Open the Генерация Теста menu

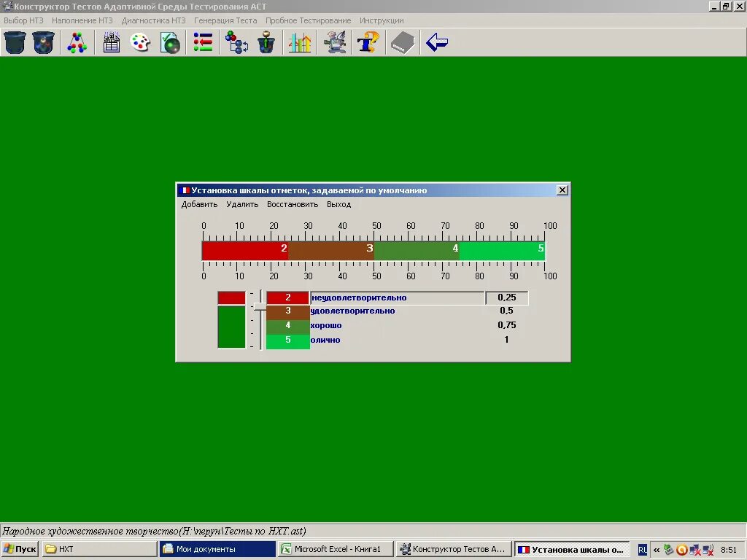pyautogui.click(x=225, y=20)
